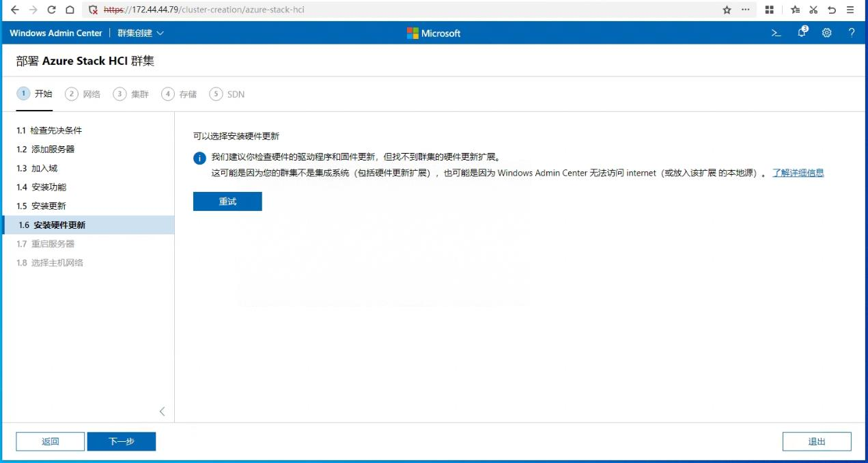Open the browser home page icon
The width and height of the screenshot is (868, 463).
click(70, 10)
